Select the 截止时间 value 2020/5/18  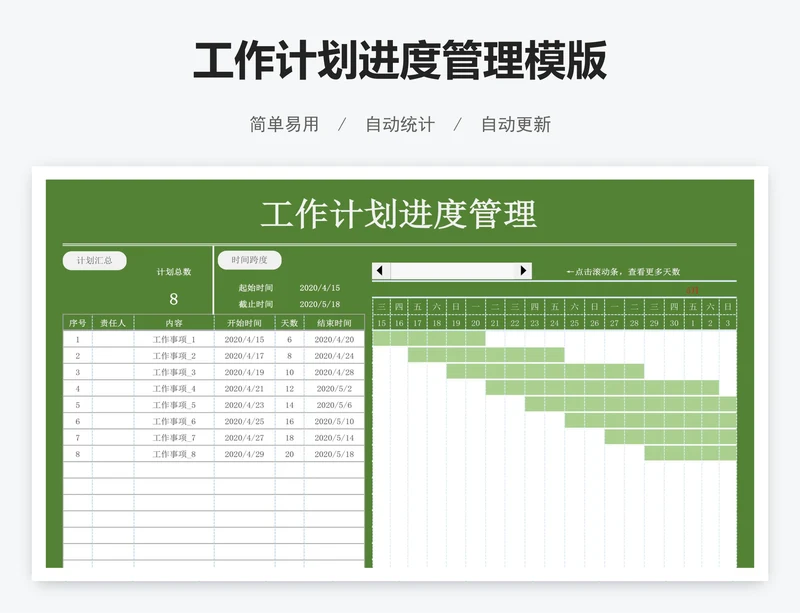319,304
